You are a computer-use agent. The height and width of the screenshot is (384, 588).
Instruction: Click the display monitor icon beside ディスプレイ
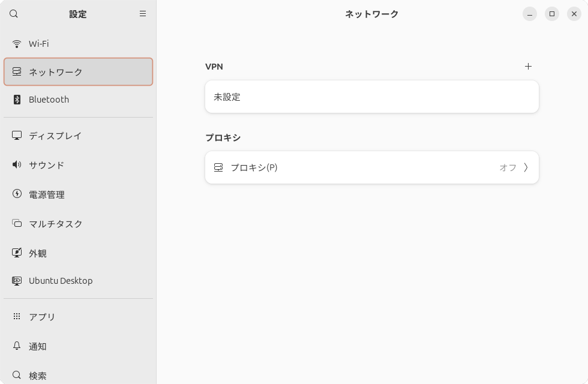(x=16, y=136)
